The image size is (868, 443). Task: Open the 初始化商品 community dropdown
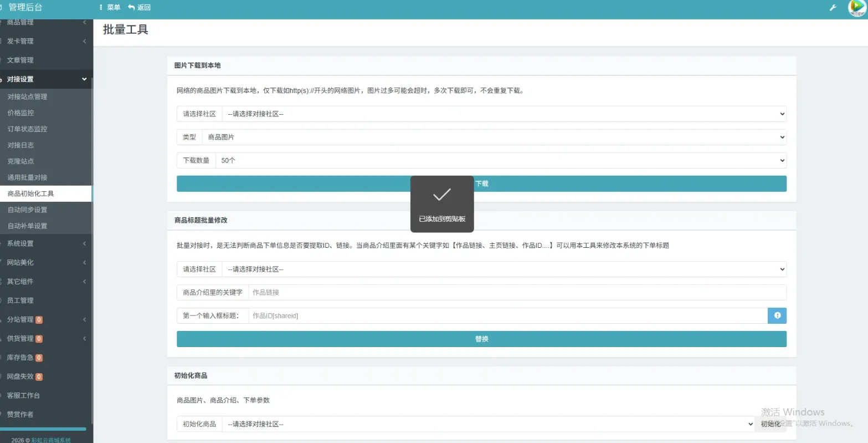487,424
